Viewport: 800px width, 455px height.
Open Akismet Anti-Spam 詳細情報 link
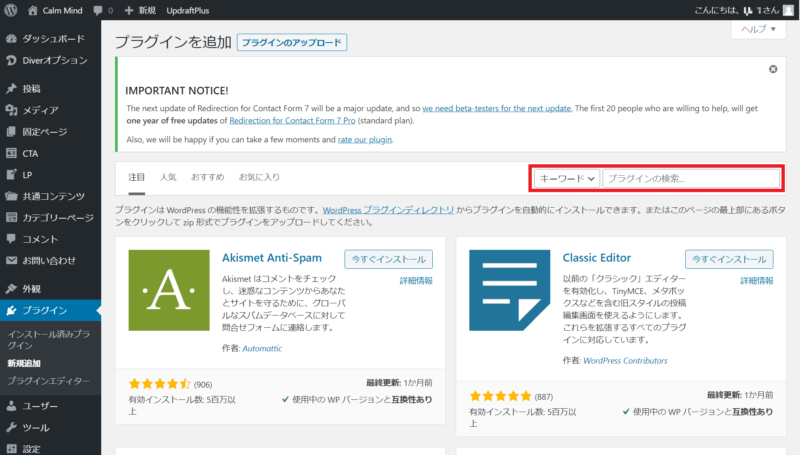[x=416, y=281]
